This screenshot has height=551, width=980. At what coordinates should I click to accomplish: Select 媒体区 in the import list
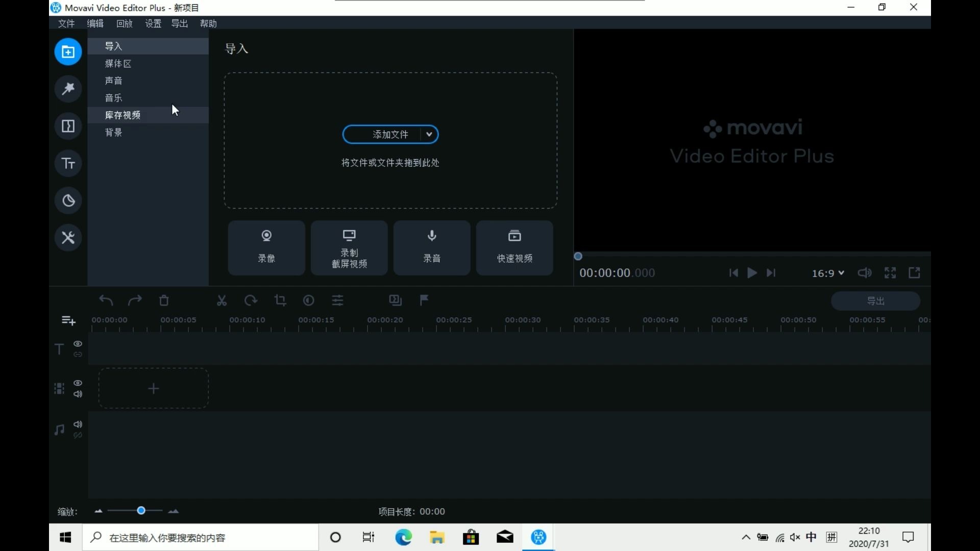pyautogui.click(x=148, y=63)
